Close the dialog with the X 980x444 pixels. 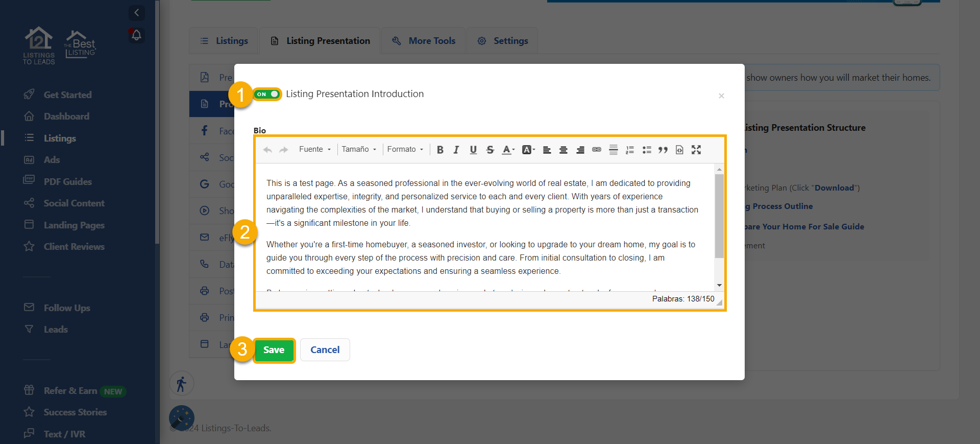[721, 96]
